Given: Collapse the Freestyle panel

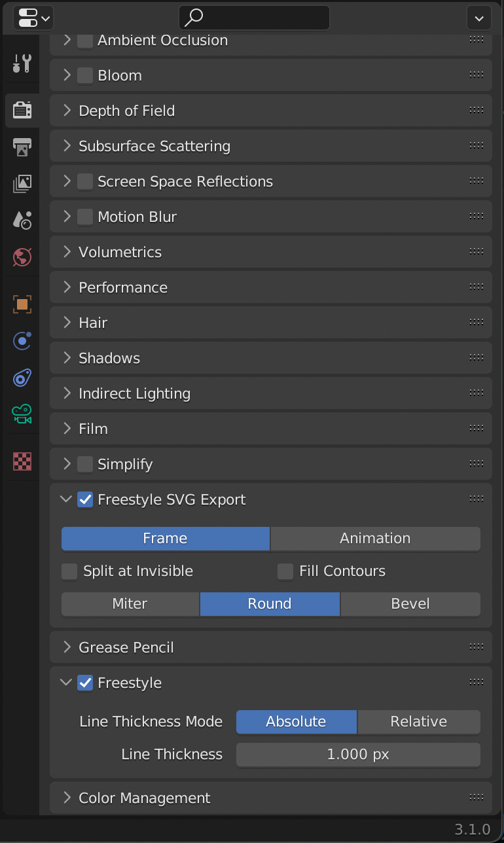Looking at the screenshot, I should [x=66, y=683].
